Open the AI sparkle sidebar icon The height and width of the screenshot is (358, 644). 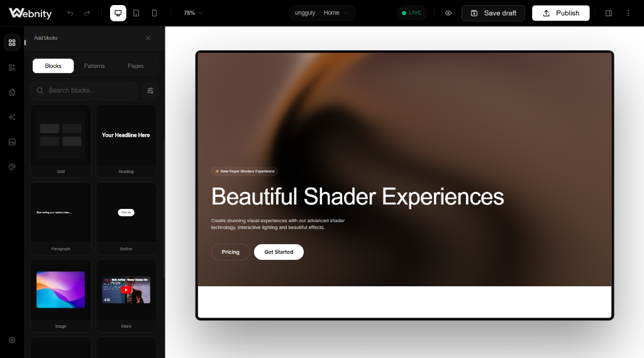click(x=12, y=117)
